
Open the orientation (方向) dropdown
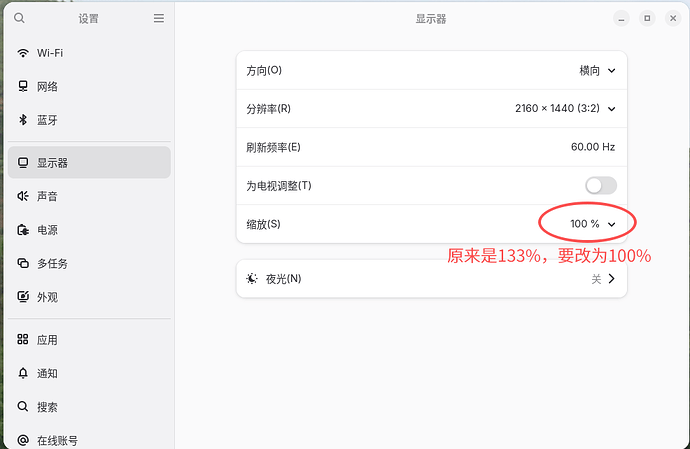pyautogui.click(x=597, y=70)
